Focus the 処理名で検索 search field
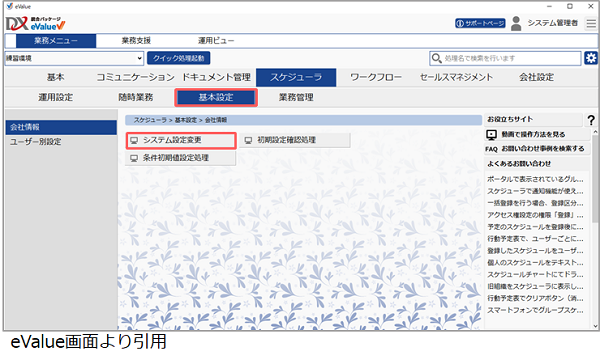The width and height of the screenshot is (600, 364). [x=505, y=58]
